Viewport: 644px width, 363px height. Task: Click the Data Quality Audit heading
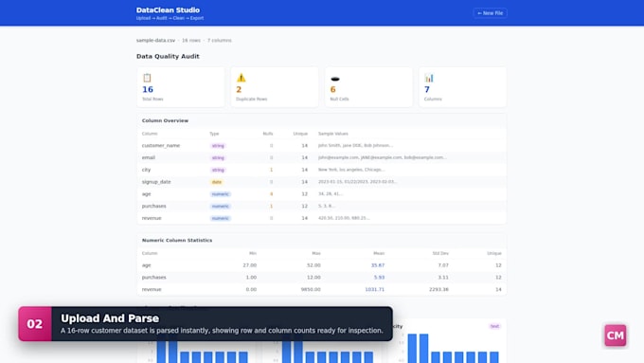168,56
